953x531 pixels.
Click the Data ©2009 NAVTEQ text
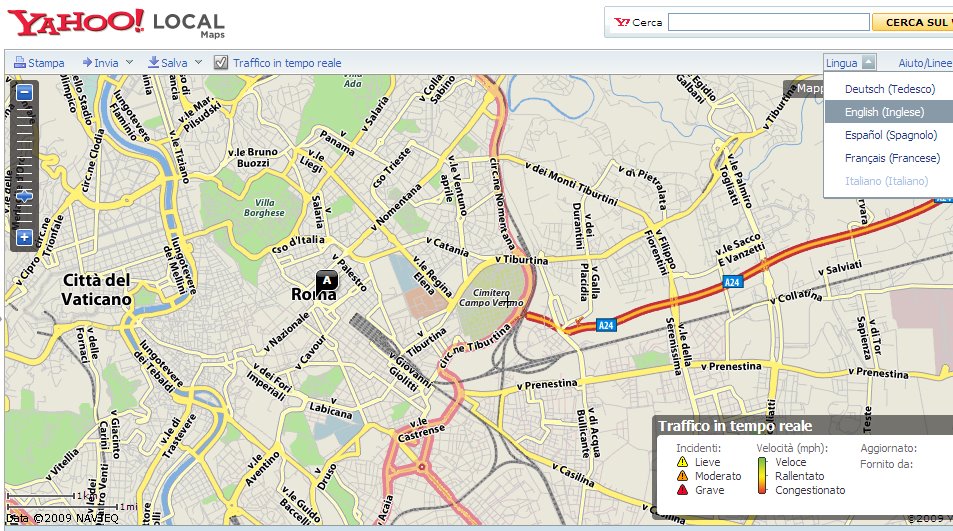(62, 518)
